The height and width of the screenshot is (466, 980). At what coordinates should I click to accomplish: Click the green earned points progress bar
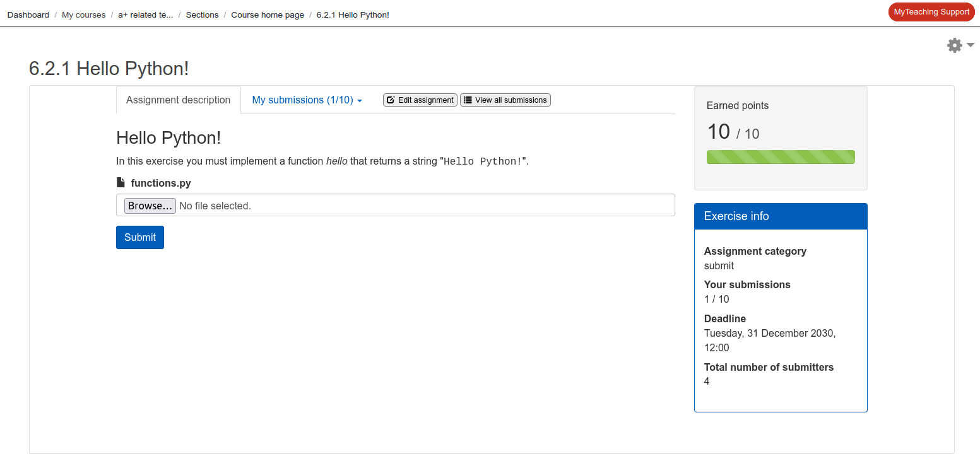[x=781, y=157]
